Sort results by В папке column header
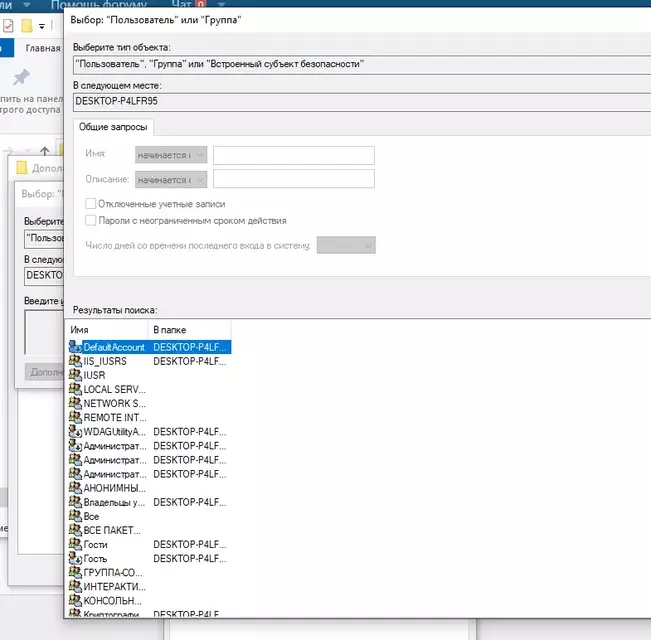This screenshot has width=651, height=640. [189, 330]
